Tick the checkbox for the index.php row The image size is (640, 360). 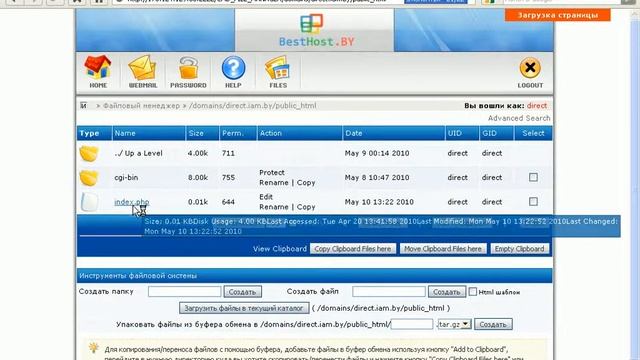[x=533, y=202]
